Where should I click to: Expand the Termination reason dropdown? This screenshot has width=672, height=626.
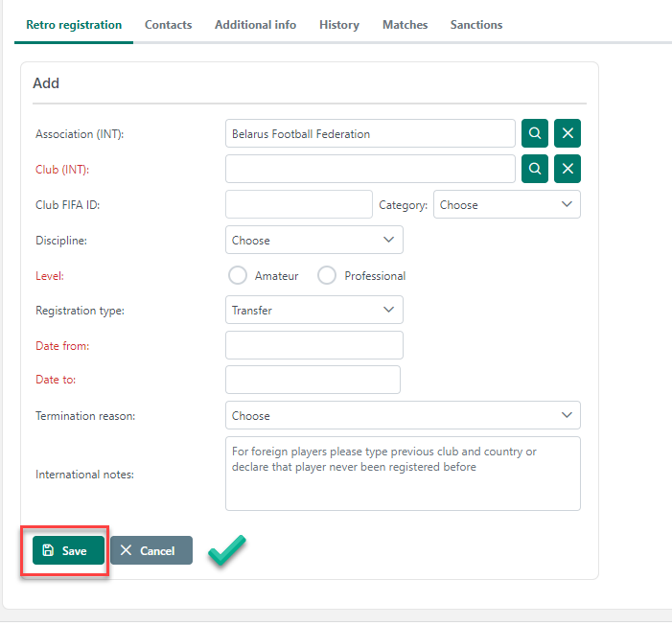click(x=403, y=415)
